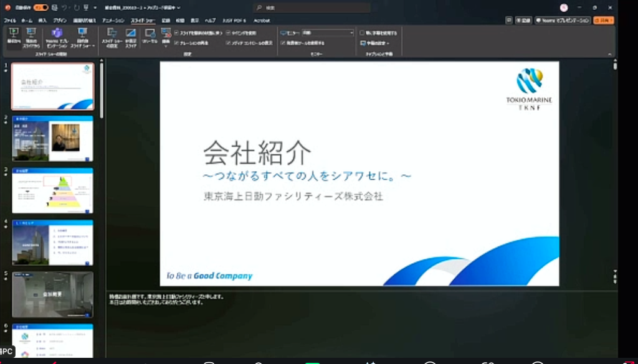Click the Redo icon in title bar
Image resolution: width=638 pixels, height=364 pixels.
click(x=77, y=7)
